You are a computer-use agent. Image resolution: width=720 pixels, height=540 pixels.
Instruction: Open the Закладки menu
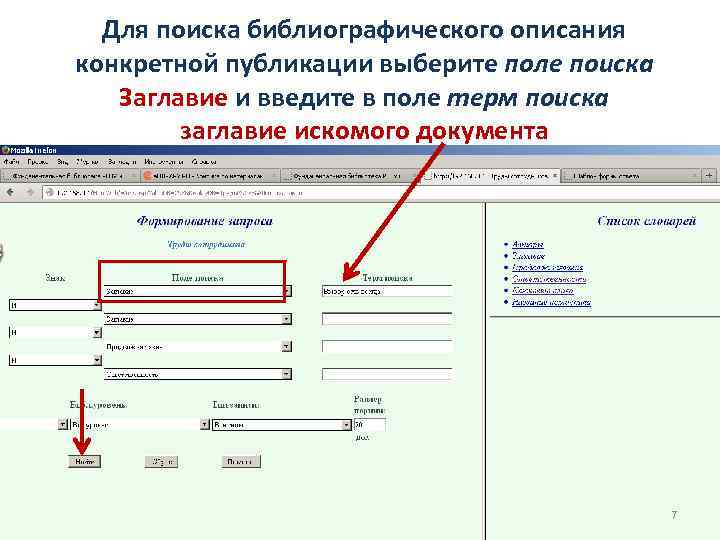tap(122, 162)
